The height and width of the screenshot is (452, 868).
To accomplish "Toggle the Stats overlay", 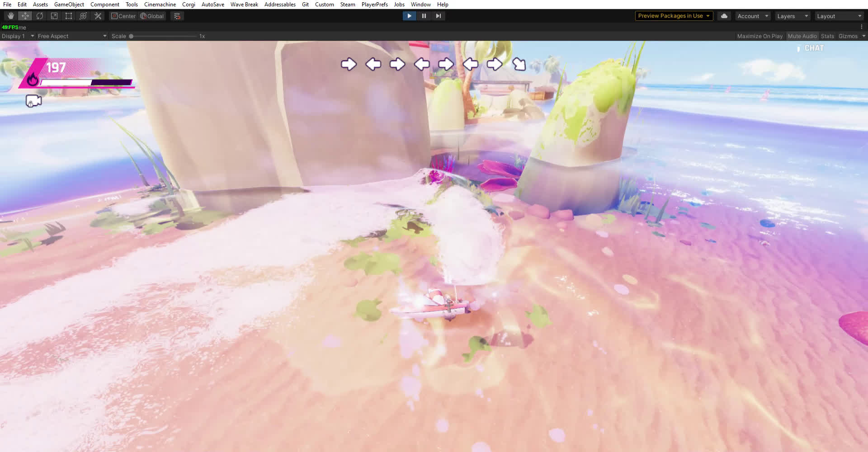I will point(827,36).
